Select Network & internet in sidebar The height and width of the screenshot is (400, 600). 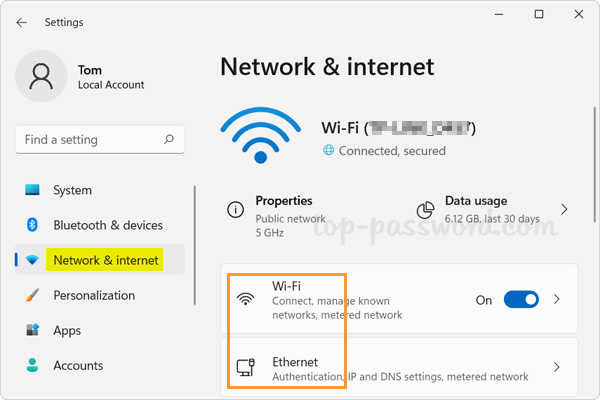pyautogui.click(x=105, y=260)
